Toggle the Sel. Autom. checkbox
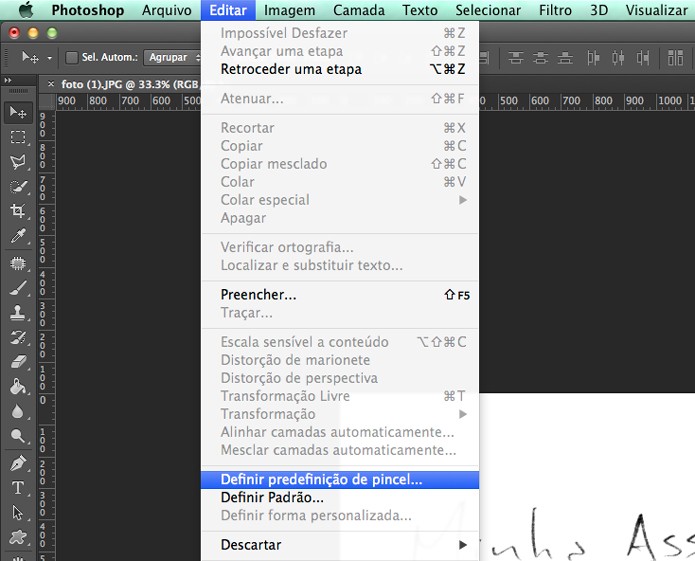The image size is (695, 561). [x=71, y=58]
